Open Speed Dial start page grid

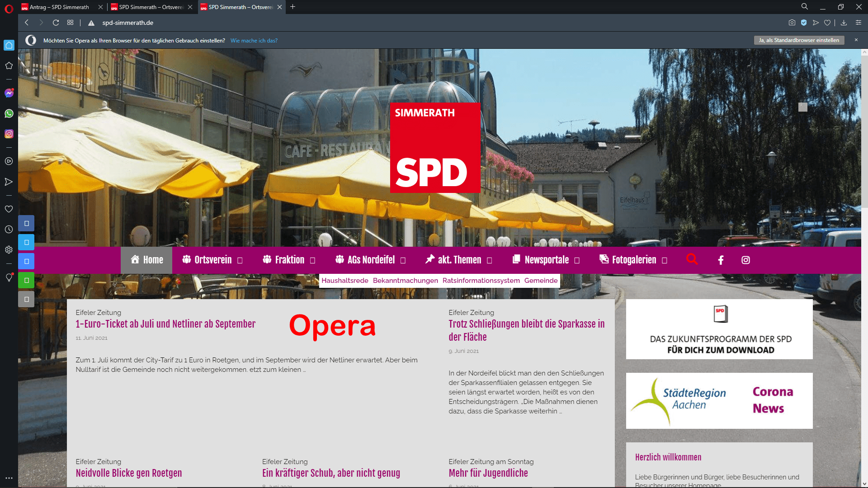tap(70, 23)
